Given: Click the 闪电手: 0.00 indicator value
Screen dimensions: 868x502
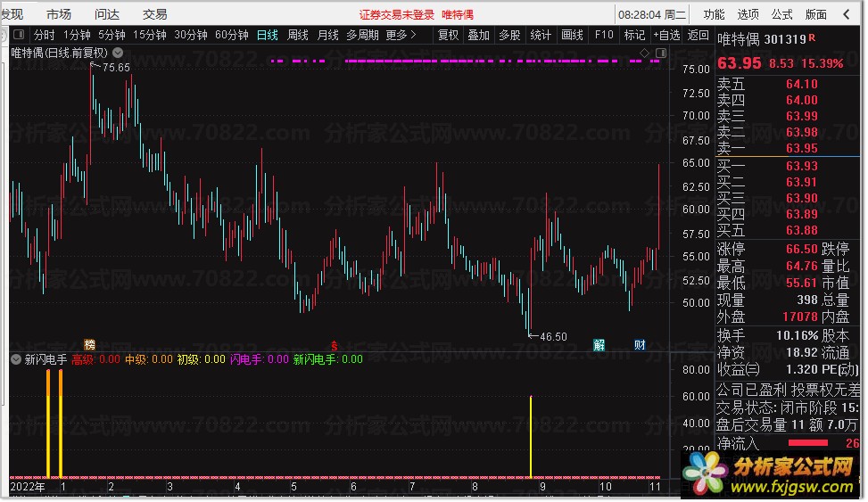Looking at the screenshot, I should 260,359.
